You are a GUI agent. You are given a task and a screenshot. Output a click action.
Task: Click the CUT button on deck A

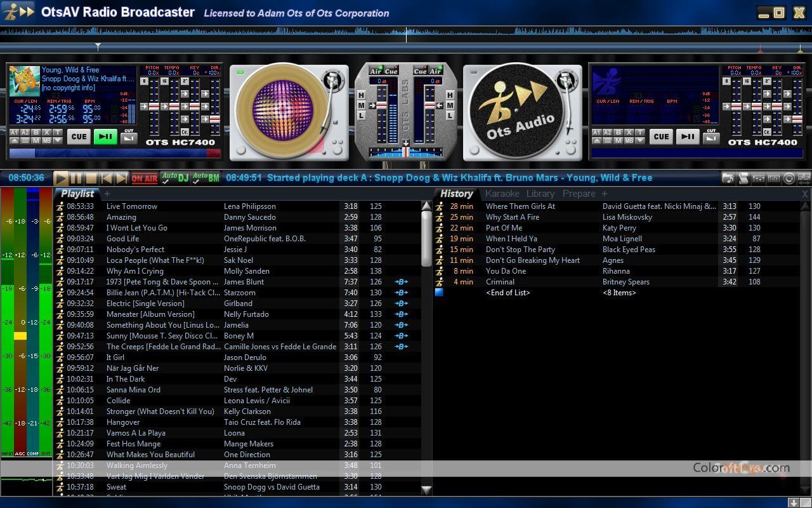pos(129,138)
